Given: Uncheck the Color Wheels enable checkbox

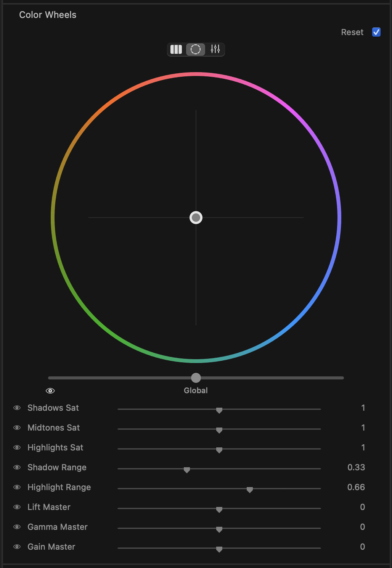Looking at the screenshot, I should pyautogui.click(x=376, y=32).
